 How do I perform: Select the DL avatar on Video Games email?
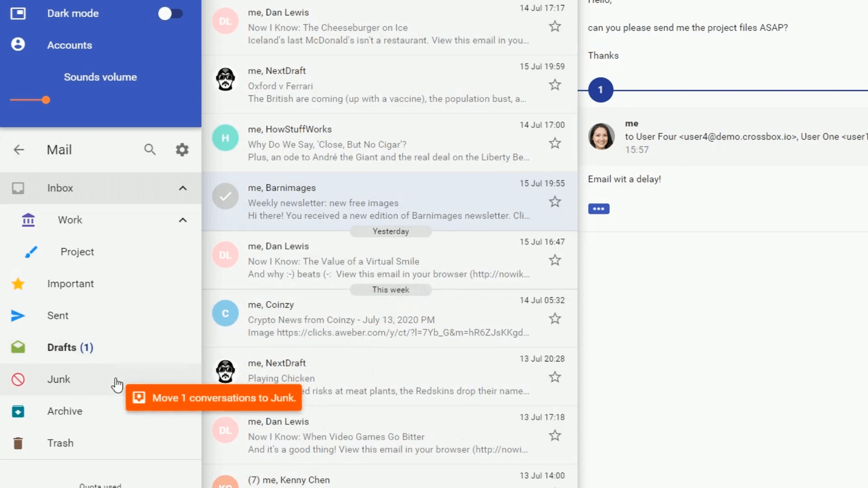click(226, 430)
